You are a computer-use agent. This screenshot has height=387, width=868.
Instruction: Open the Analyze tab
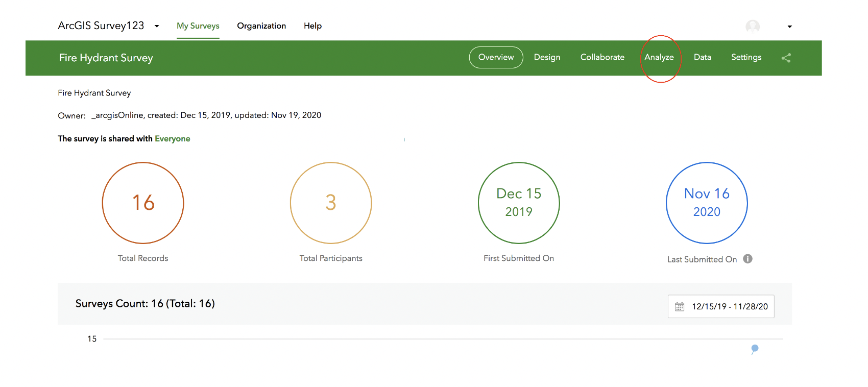[x=659, y=57]
